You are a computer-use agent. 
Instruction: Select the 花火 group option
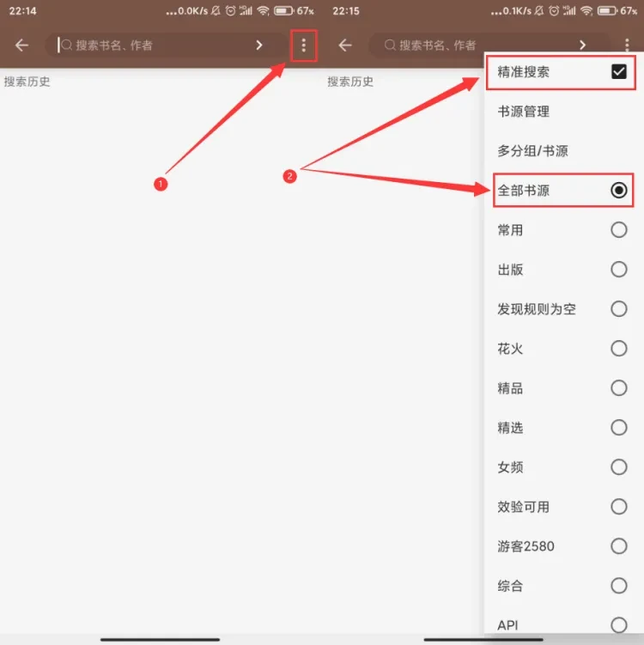618,349
